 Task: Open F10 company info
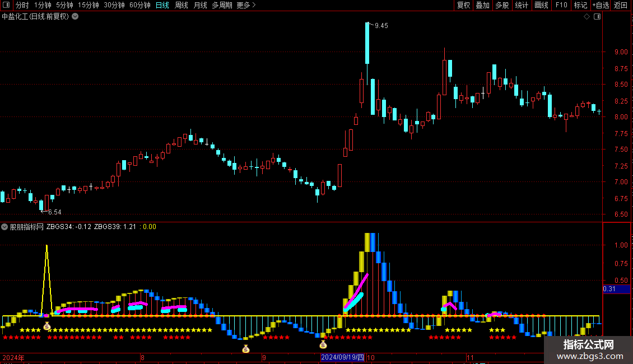click(x=561, y=5)
